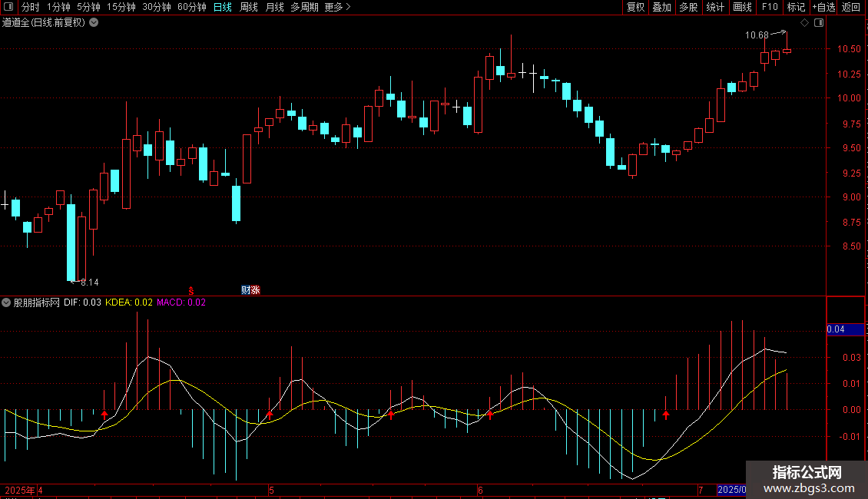Click the 2025年 date axis label
The height and width of the screenshot is (499, 868).
(20, 490)
